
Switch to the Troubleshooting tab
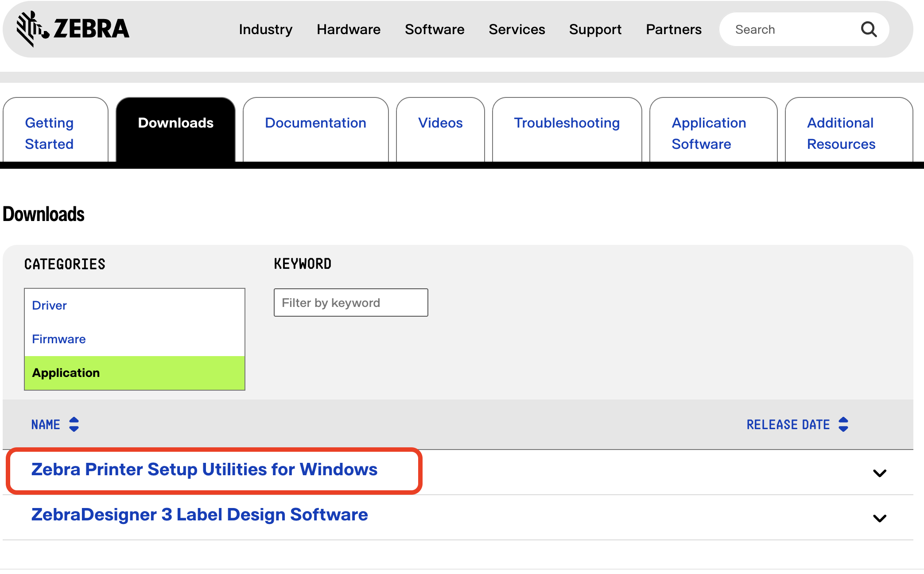pyautogui.click(x=567, y=123)
